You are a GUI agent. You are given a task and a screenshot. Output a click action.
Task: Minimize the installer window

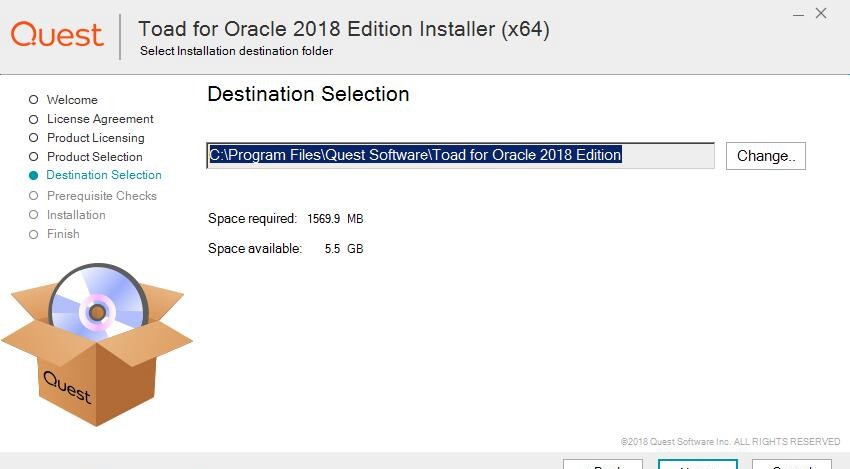(799, 14)
